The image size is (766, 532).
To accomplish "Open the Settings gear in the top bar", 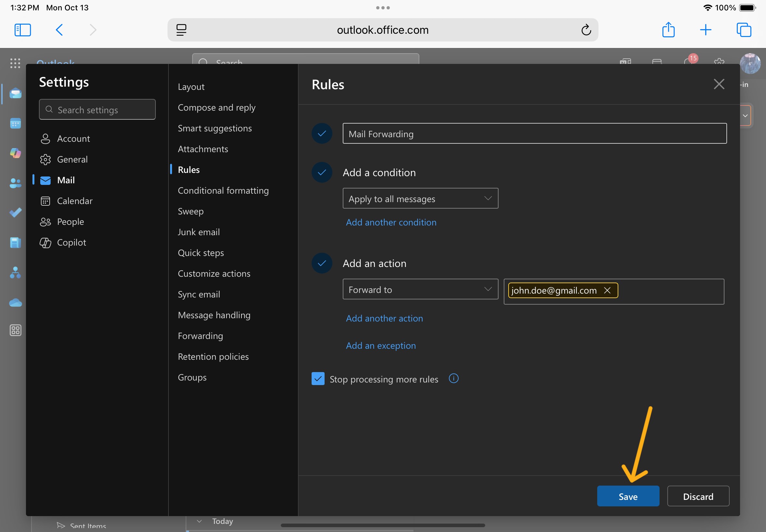I will 719,63.
